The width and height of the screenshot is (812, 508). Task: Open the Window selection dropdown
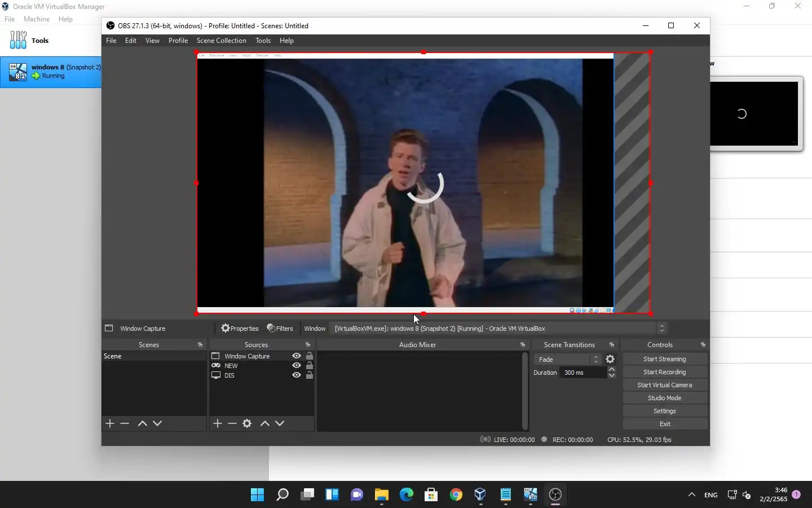498,329
